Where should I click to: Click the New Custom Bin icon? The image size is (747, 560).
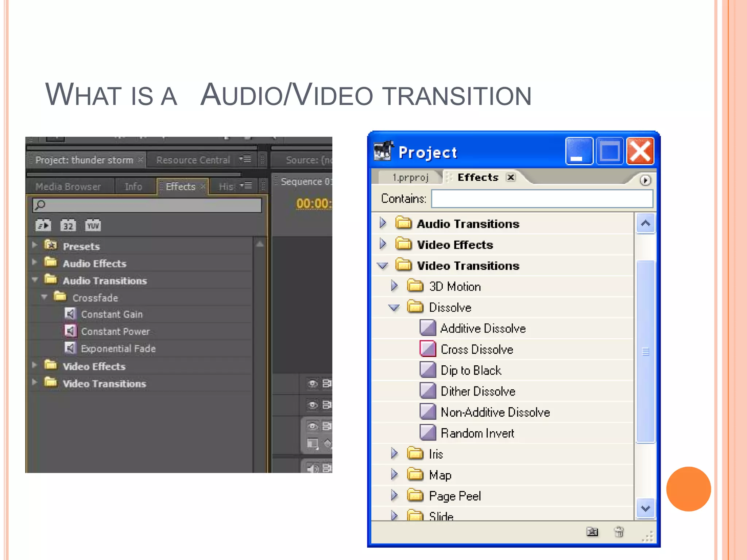coord(592,532)
